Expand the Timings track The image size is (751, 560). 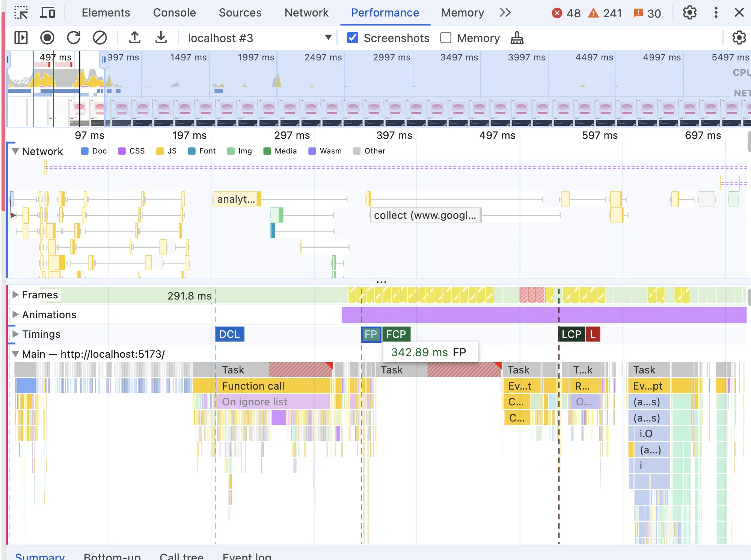(x=15, y=334)
